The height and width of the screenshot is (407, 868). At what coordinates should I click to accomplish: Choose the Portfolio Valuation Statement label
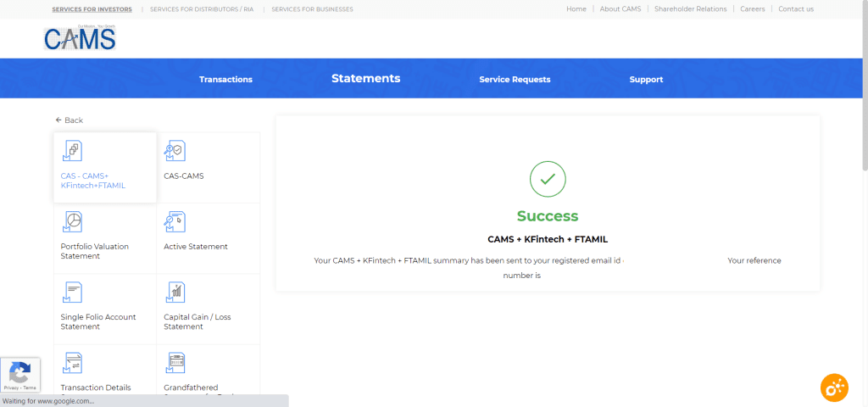click(95, 251)
